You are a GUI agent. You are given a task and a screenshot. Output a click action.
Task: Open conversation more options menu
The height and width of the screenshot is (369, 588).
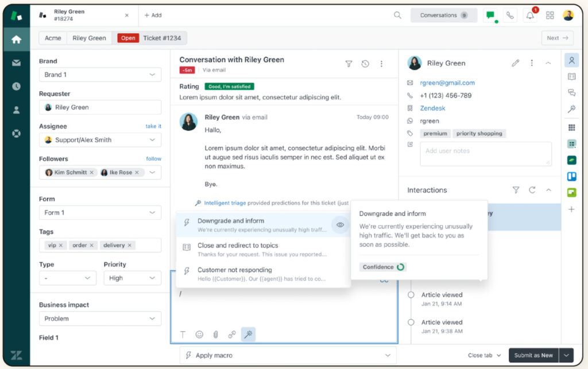tap(381, 64)
